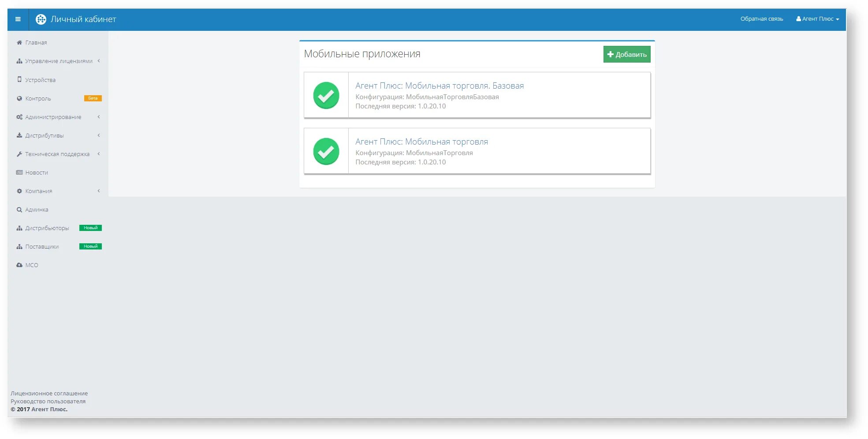868x439 pixels.
Task: Click the Дистрибьюторы sitemap icon
Action: pyautogui.click(x=19, y=228)
